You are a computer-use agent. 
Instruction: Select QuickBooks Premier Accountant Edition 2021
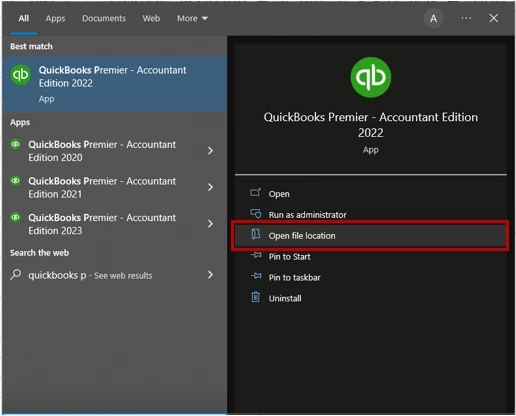click(x=102, y=188)
